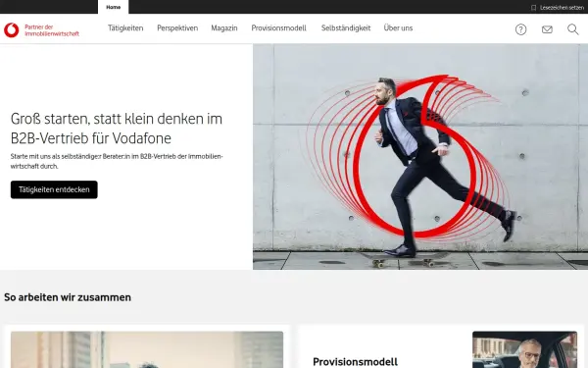Click the running businessman hero image
Image resolution: width=588 pixels, height=368 pixels.
click(x=420, y=157)
